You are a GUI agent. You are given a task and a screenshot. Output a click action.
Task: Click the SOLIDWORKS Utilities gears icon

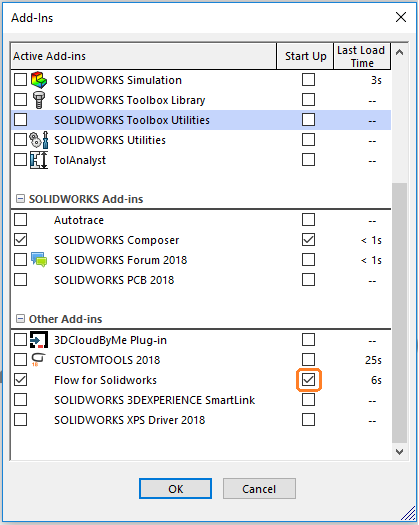click(39, 140)
